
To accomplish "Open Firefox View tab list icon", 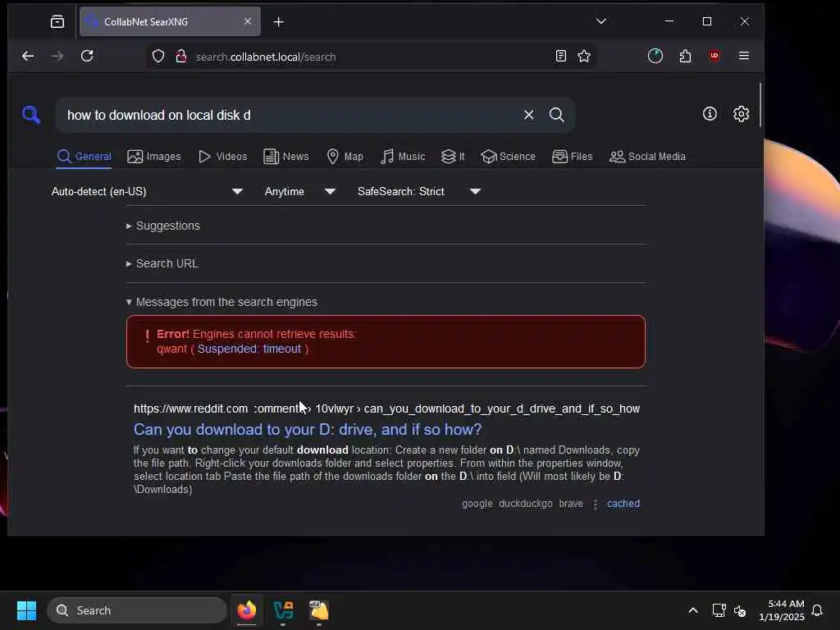I will pos(57,21).
